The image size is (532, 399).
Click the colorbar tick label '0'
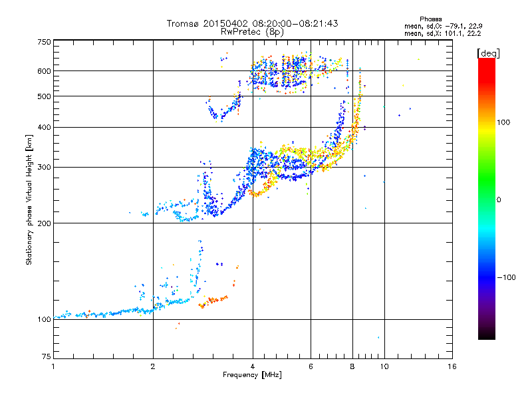[498, 199]
